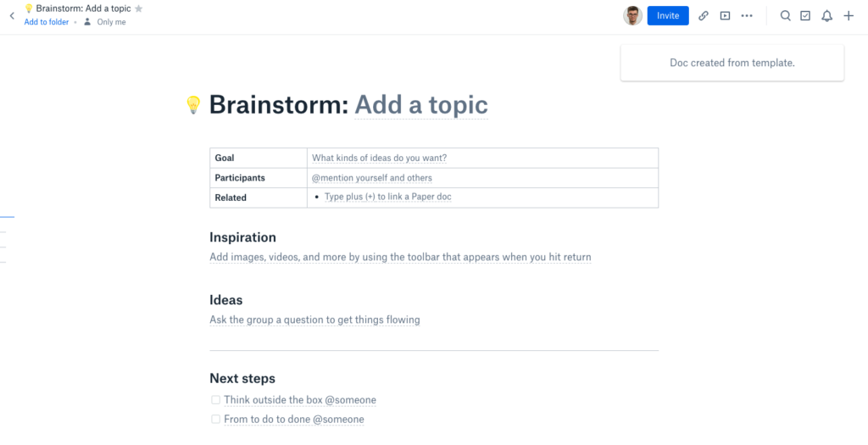Viewport: 868px width, 445px height.
Task: Star the Brainstorm doc as favorite
Action: pyautogui.click(x=138, y=8)
